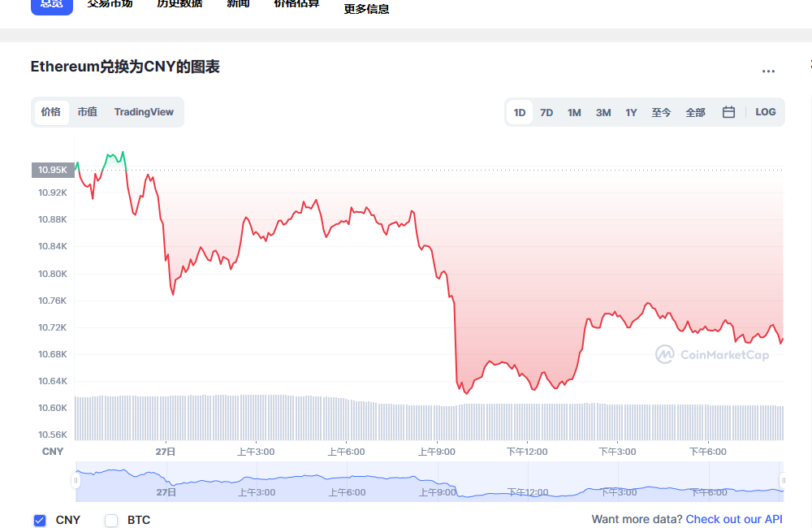Click the 10.76K y-axis label
The height and width of the screenshot is (528, 812).
[52, 301]
